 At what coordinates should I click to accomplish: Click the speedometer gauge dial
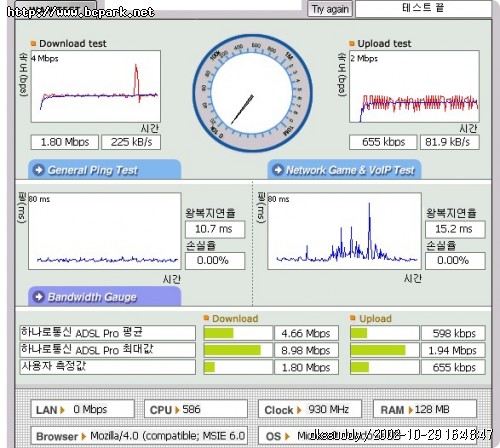[x=252, y=93]
